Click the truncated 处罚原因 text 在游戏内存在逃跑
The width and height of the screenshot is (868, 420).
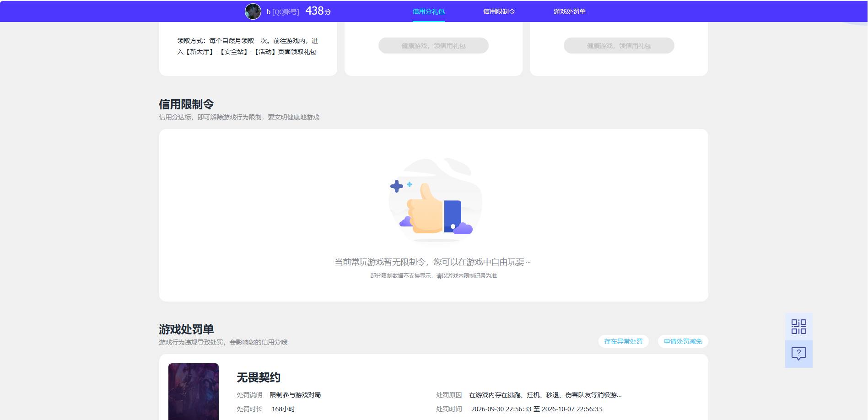click(x=545, y=395)
